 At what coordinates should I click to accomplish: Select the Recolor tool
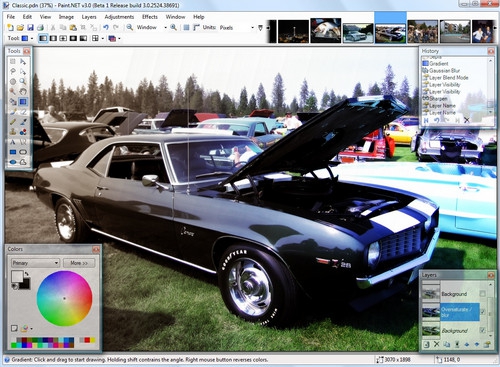23,132
